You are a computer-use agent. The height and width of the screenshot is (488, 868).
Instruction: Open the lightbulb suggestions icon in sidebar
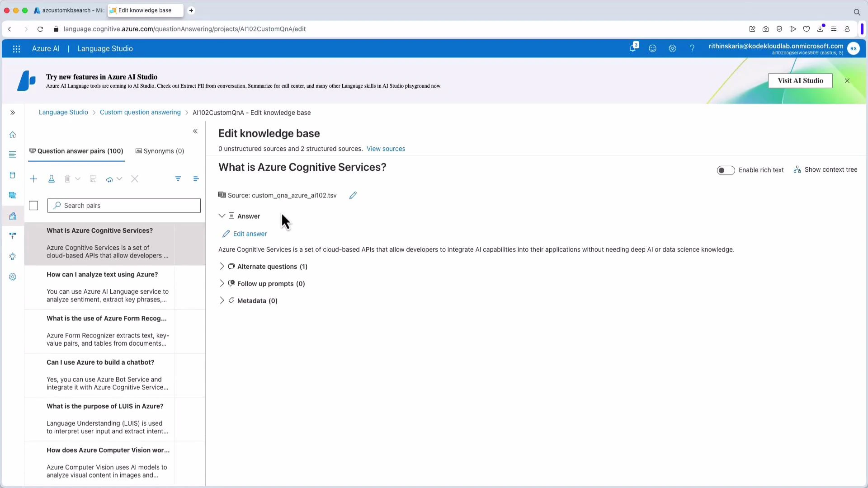(13, 256)
